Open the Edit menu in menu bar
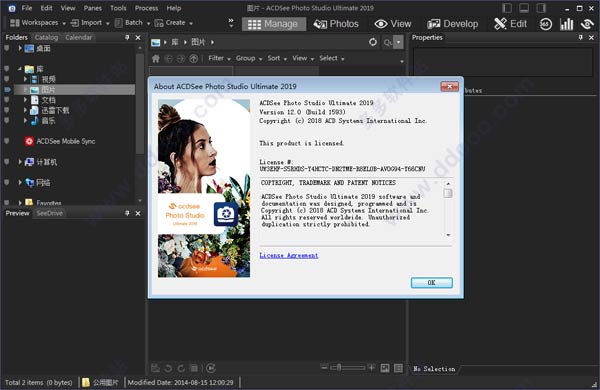600x390 pixels. point(46,8)
